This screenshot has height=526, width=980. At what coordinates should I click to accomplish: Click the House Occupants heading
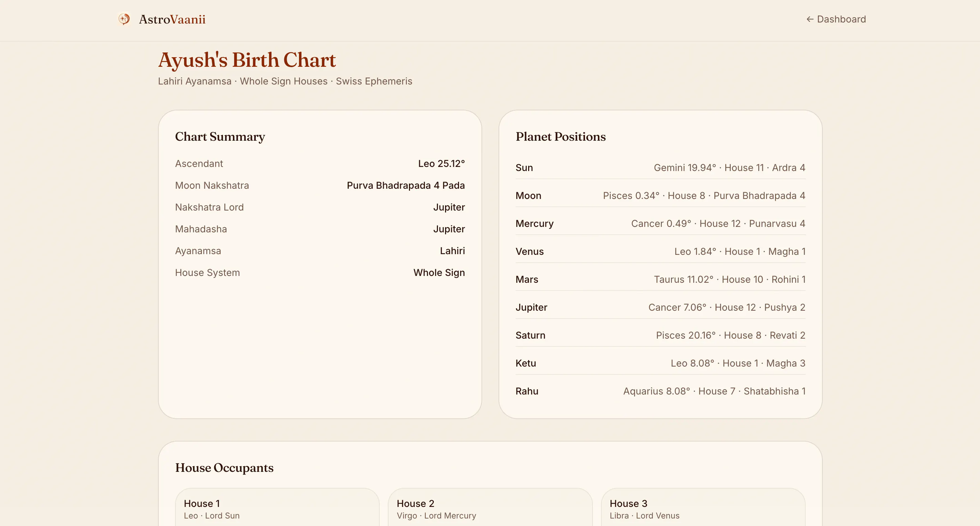click(x=224, y=468)
